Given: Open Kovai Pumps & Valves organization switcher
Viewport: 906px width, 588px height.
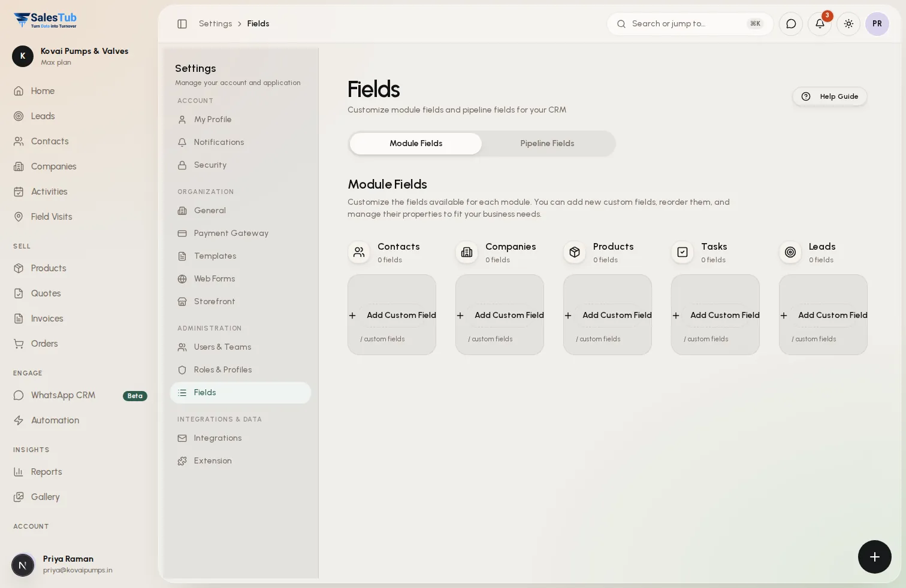Looking at the screenshot, I should coord(78,56).
